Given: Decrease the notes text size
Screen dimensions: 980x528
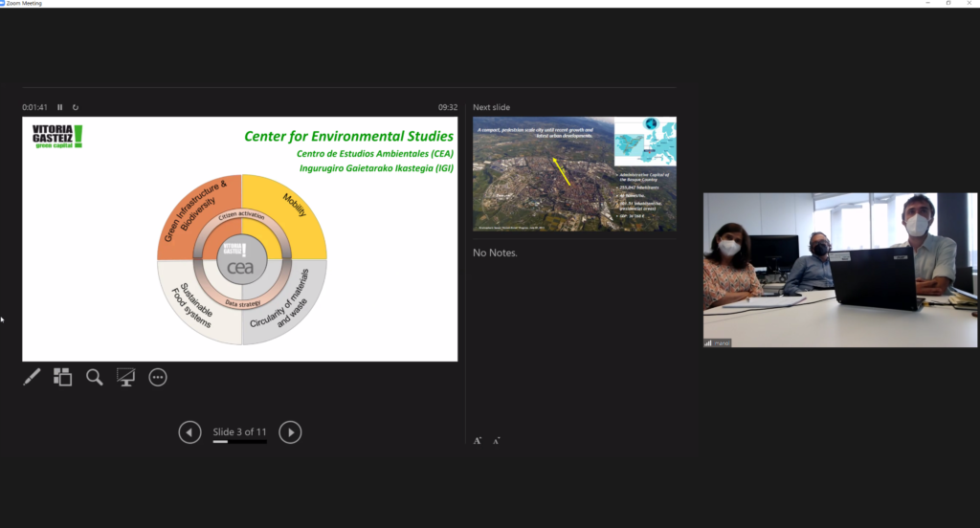Looking at the screenshot, I should point(496,441).
